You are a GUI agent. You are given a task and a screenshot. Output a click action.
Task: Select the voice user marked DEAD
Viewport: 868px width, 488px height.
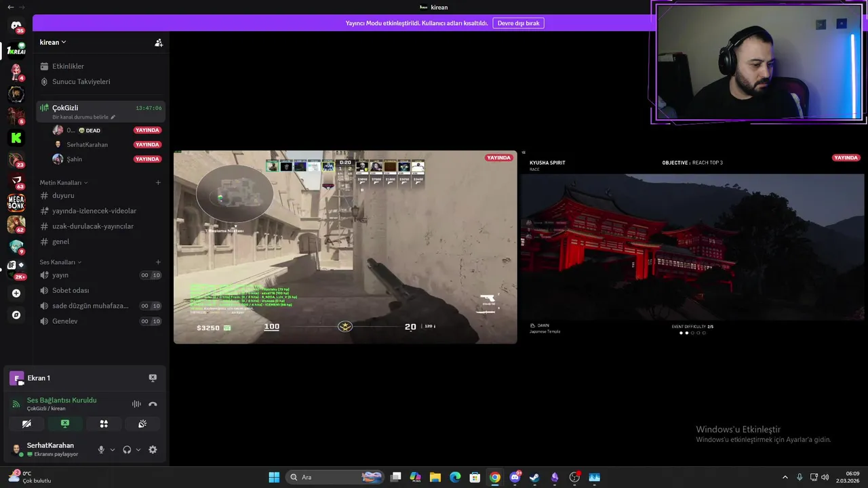click(x=106, y=130)
